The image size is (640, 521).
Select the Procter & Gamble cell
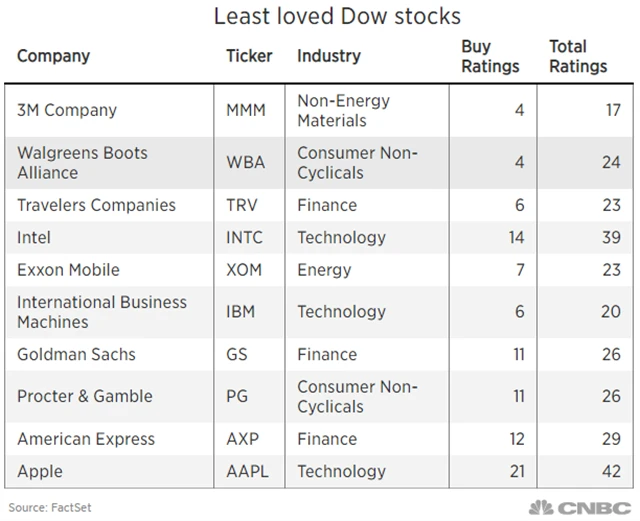tap(85, 396)
